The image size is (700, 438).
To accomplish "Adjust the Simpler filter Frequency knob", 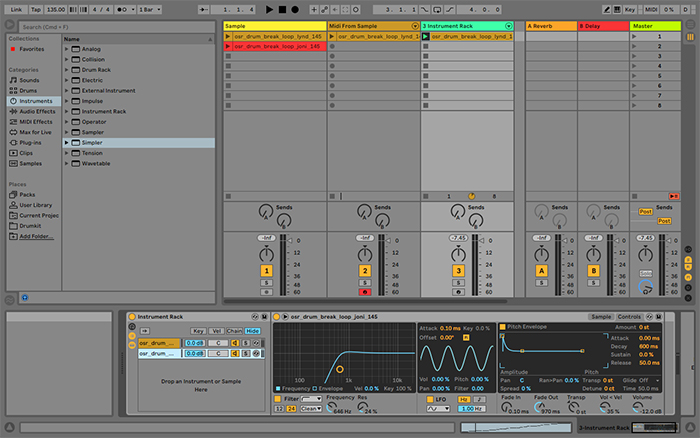I will (331, 407).
